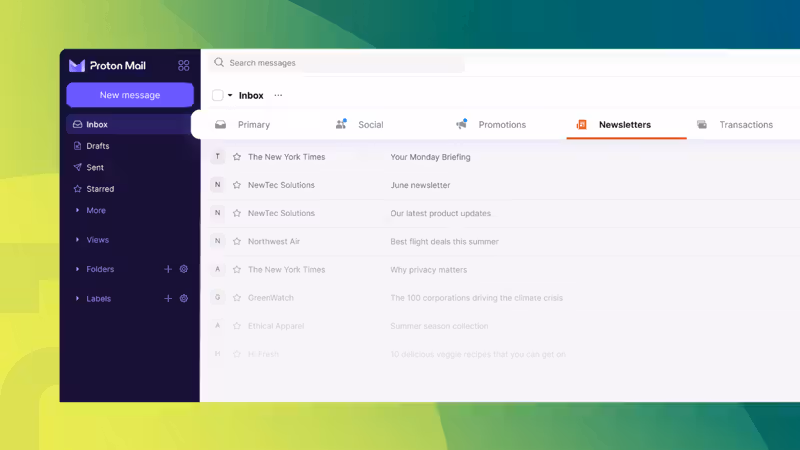Add a new label with plus icon
Screen dimensions: 800x450
(x=168, y=298)
